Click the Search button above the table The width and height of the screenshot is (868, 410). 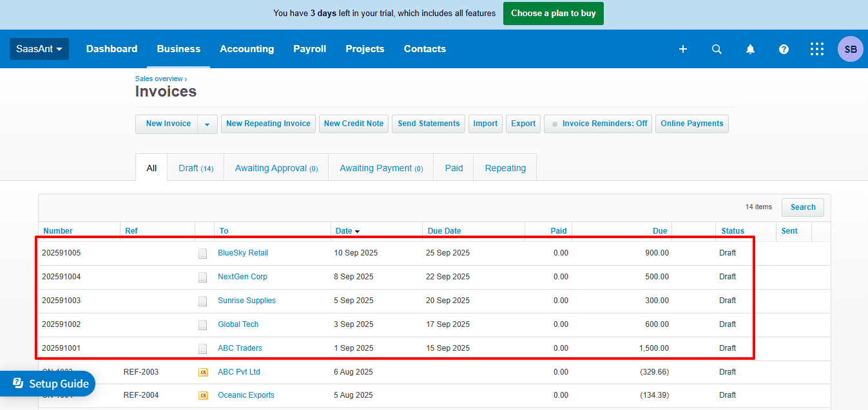[x=802, y=207]
